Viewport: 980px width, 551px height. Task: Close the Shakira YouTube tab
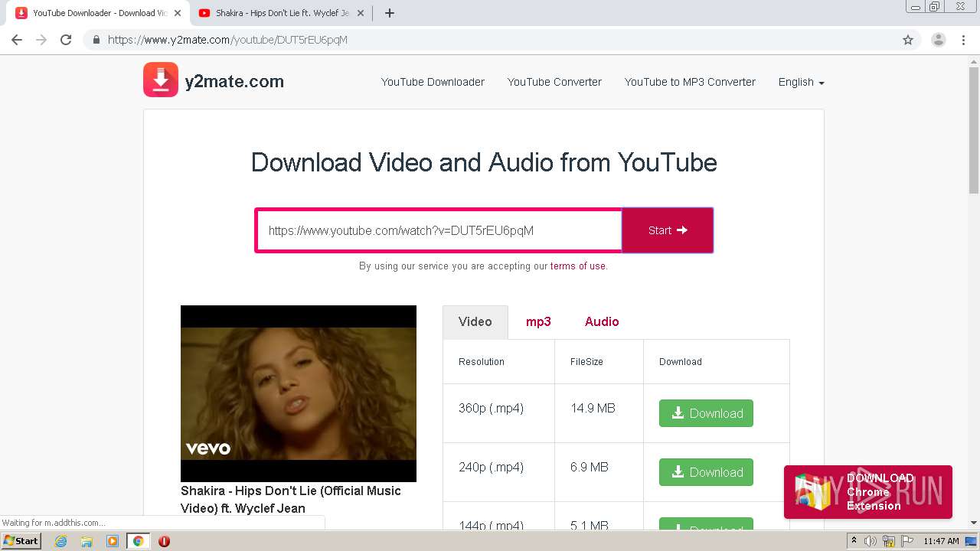pos(361,13)
